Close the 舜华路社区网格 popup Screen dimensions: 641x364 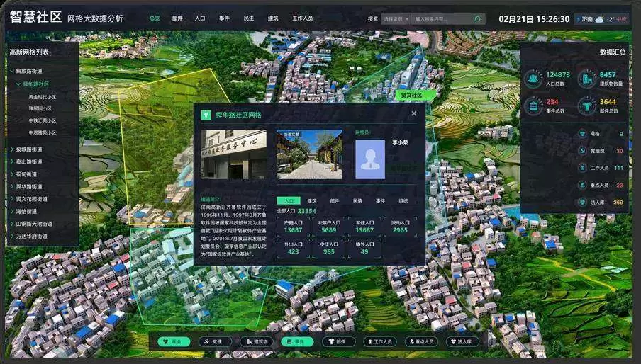click(x=414, y=113)
